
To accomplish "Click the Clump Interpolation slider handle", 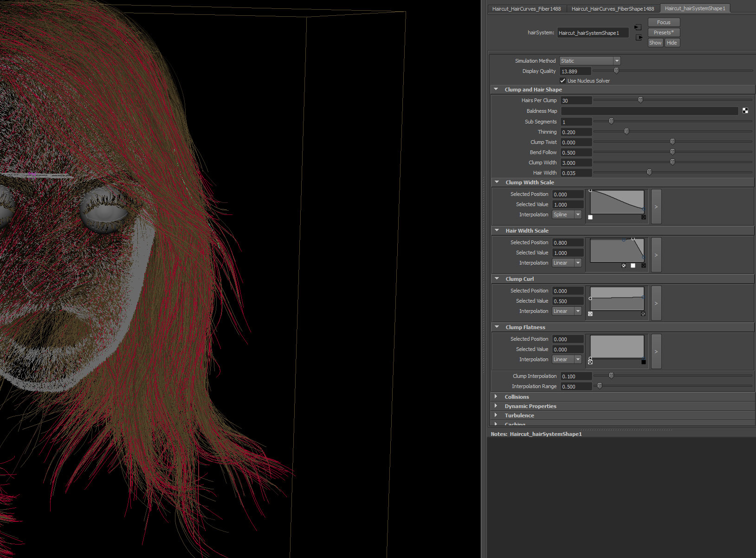I will [x=611, y=376].
